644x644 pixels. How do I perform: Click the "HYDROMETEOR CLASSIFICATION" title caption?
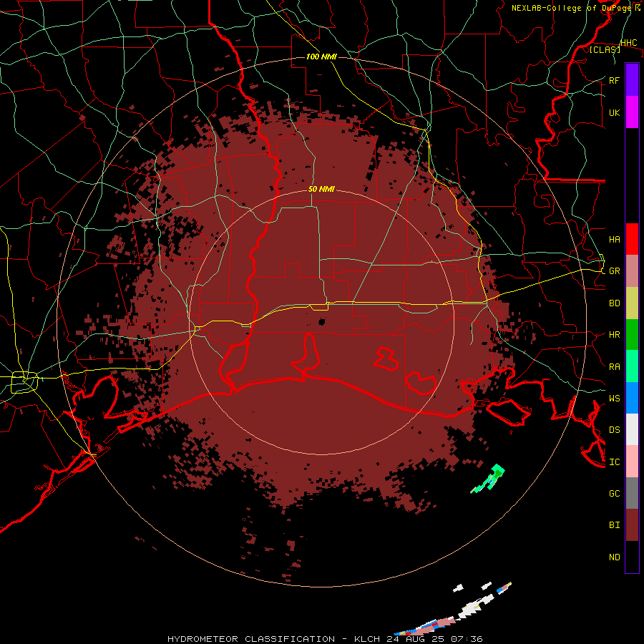[x=251, y=639]
